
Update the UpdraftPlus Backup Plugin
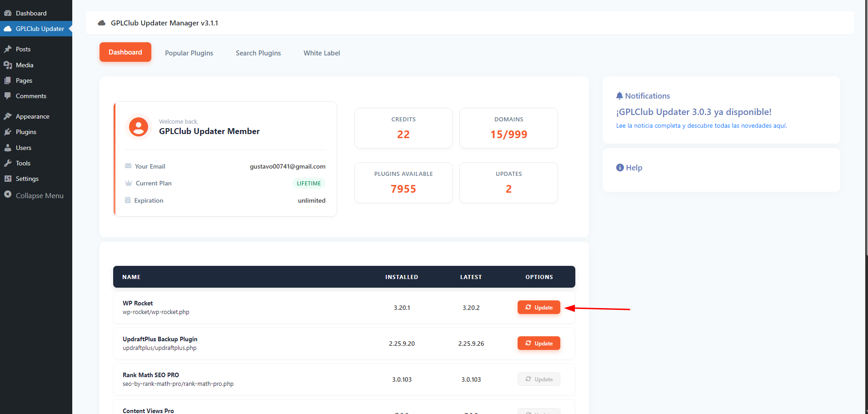click(539, 343)
